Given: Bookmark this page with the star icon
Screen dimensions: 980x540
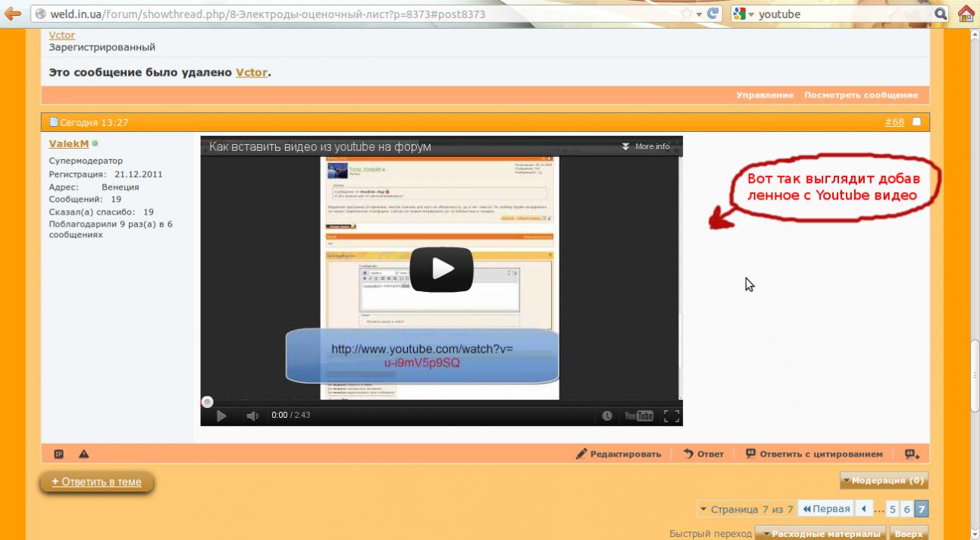Looking at the screenshot, I should (x=687, y=14).
